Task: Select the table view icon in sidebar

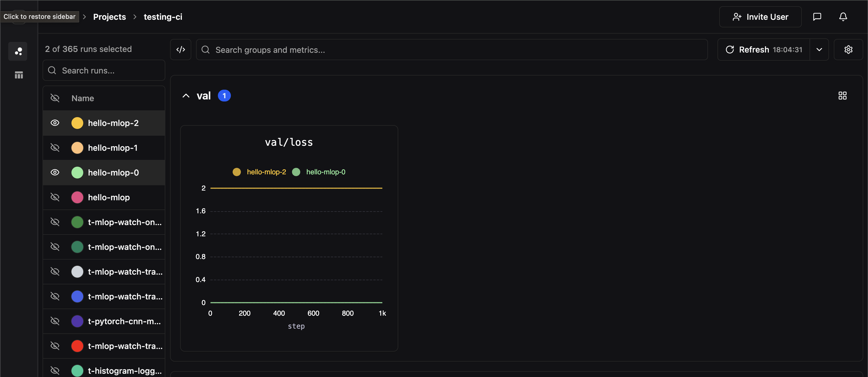Action: (x=19, y=75)
